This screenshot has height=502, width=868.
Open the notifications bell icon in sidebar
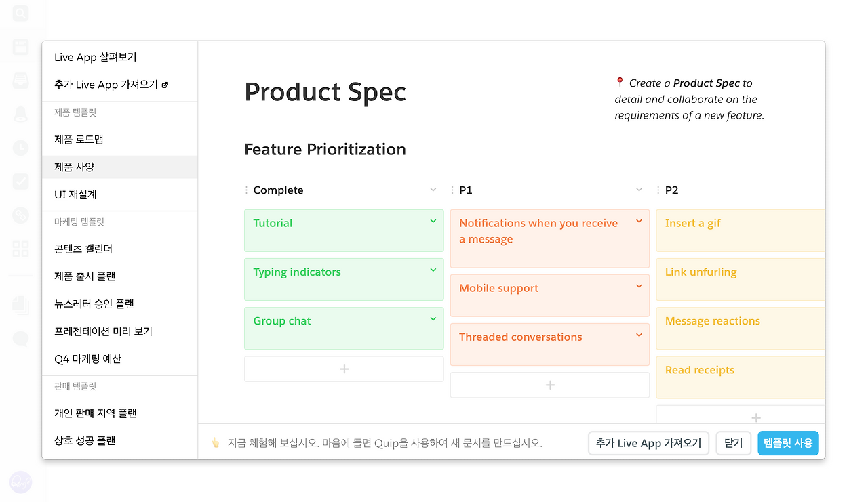pos(20,114)
